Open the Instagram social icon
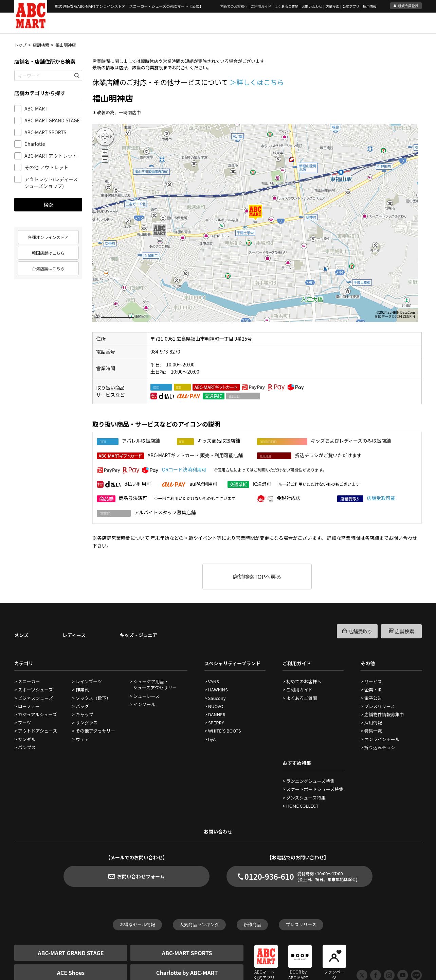 (389, 975)
